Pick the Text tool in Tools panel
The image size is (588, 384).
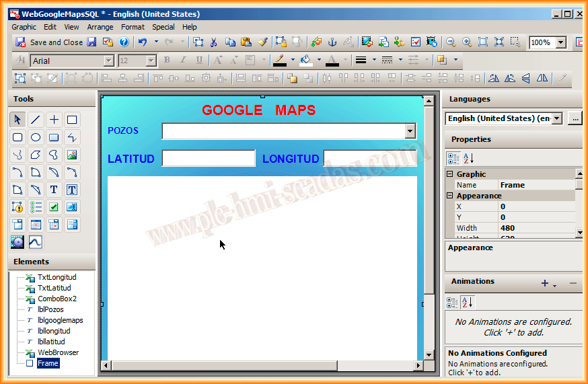pyautogui.click(x=54, y=190)
